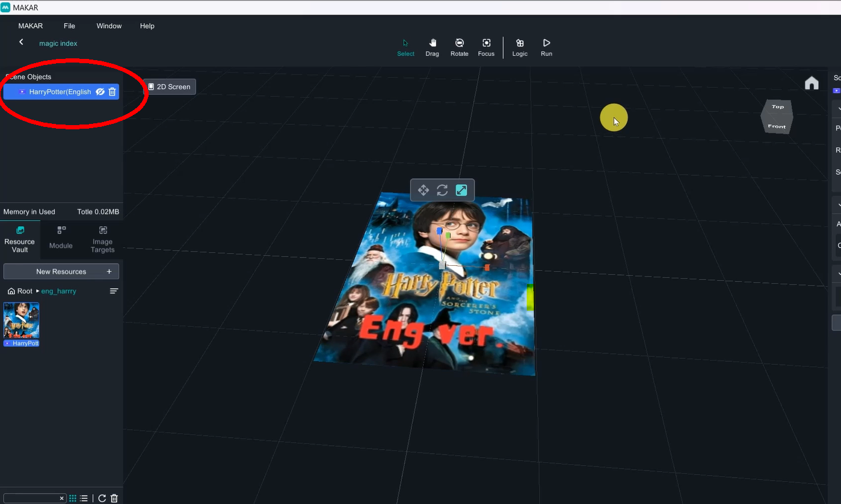Screen dimensions: 841x504
Task: Select the HarryPotter thumbnail in Resource Vault
Action: [x=21, y=324]
